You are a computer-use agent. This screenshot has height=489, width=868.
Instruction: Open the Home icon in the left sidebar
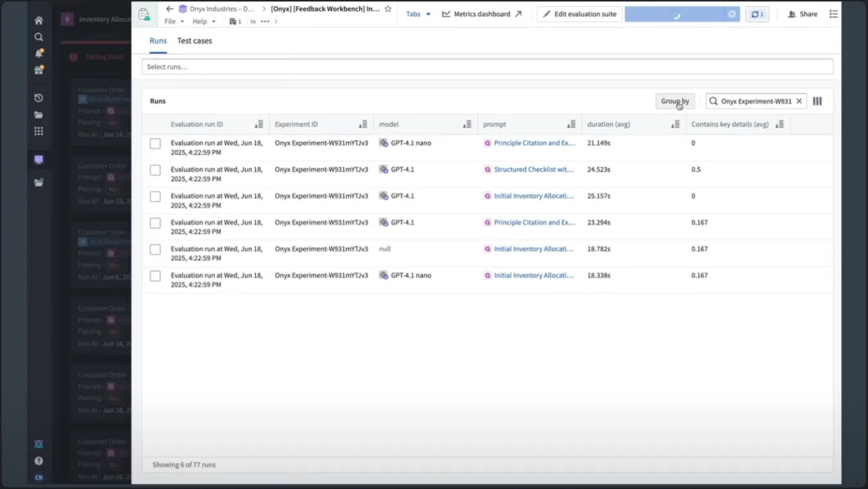(x=39, y=20)
